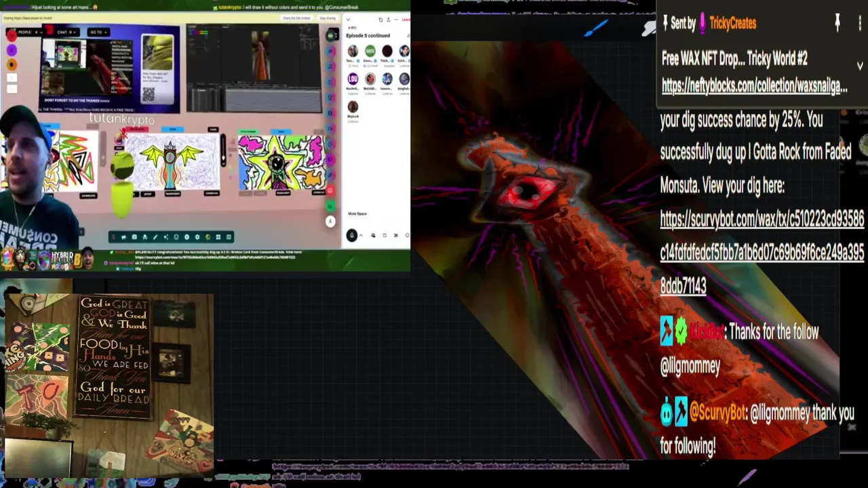This screenshot has height=488, width=868.
Task: Click the megaphone icon in bottom toolbar
Action: pyautogui.click(x=124, y=237)
